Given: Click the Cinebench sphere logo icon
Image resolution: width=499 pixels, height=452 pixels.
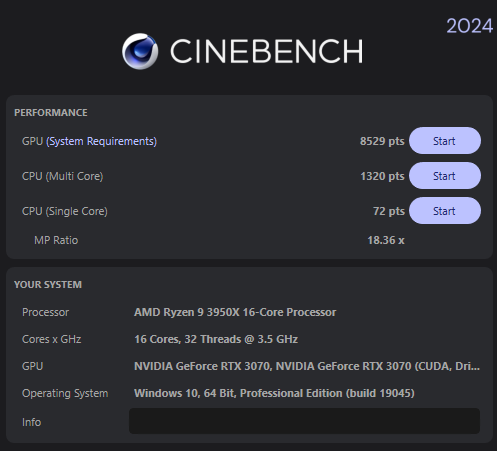Looking at the screenshot, I should pyautogui.click(x=140, y=51).
